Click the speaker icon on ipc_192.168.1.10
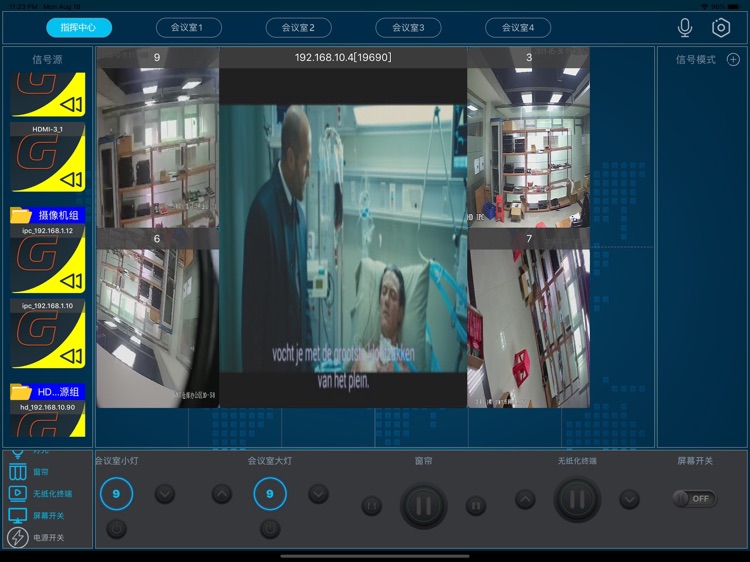The image size is (750, 562). 71,356
